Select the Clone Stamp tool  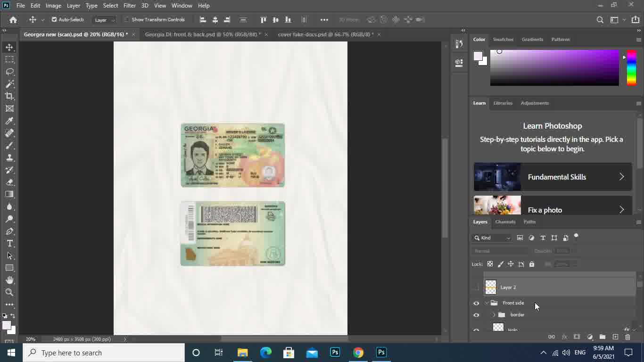click(x=9, y=158)
